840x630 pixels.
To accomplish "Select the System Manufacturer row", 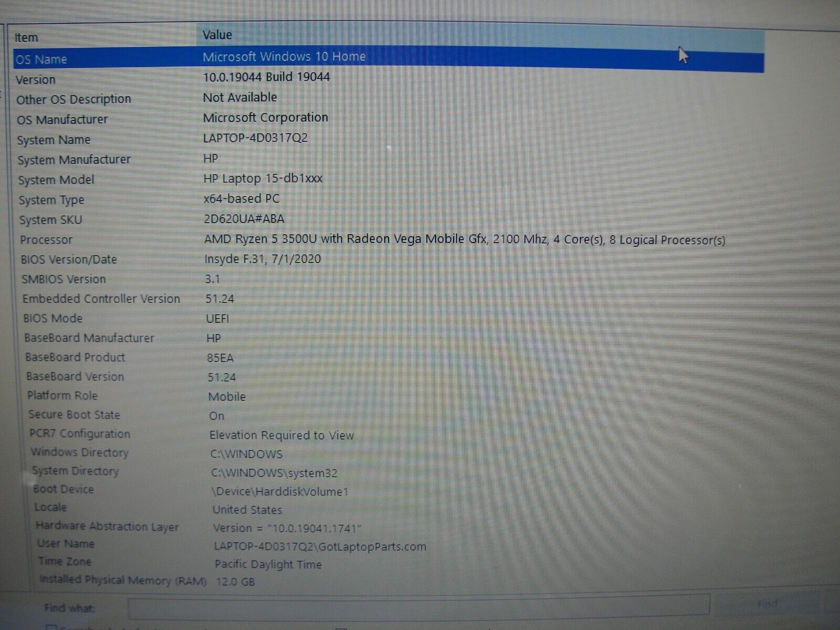I will click(x=74, y=160).
